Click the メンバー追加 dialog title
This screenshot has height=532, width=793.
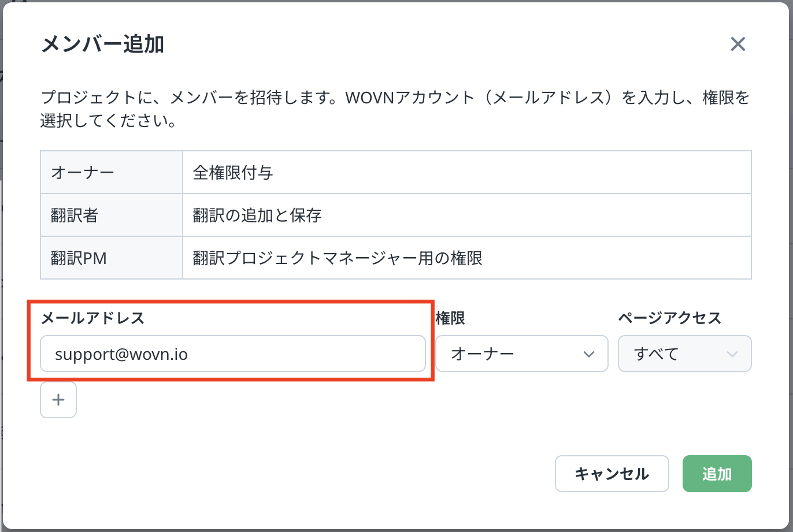click(x=103, y=44)
